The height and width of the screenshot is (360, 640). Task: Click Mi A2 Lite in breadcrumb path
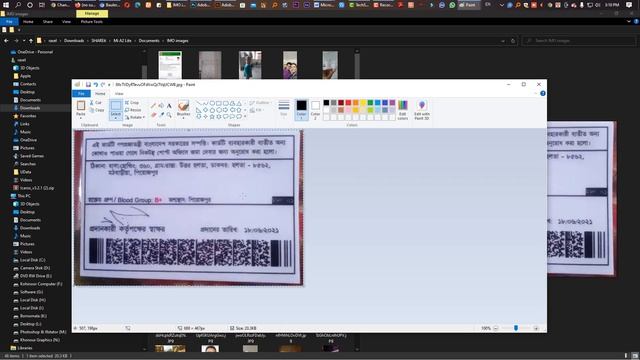[x=122, y=41]
